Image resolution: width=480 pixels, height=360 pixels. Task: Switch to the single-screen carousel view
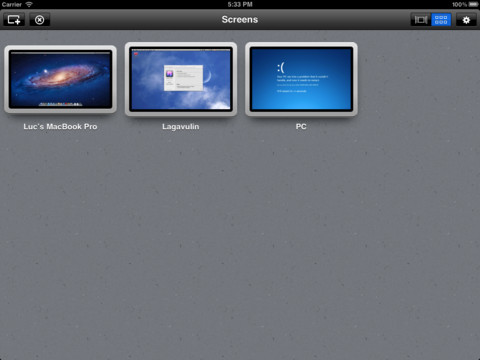pyautogui.click(x=421, y=20)
